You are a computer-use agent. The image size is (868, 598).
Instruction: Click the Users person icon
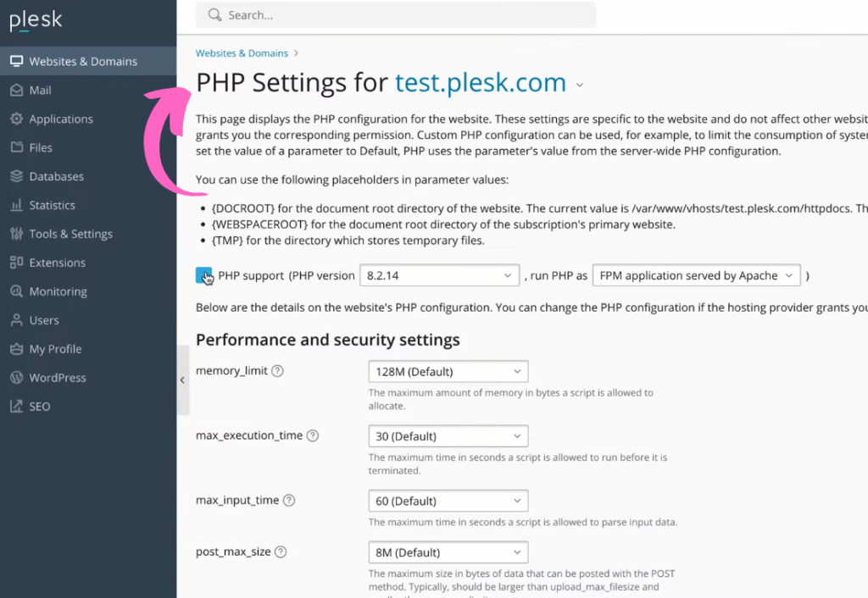pyautogui.click(x=17, y=319)
